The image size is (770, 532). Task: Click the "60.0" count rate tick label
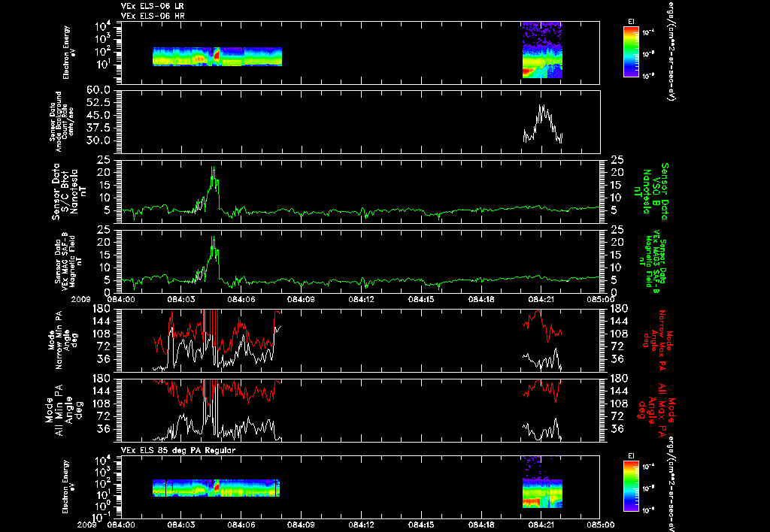pyautogui.click(x=99, y=90)
